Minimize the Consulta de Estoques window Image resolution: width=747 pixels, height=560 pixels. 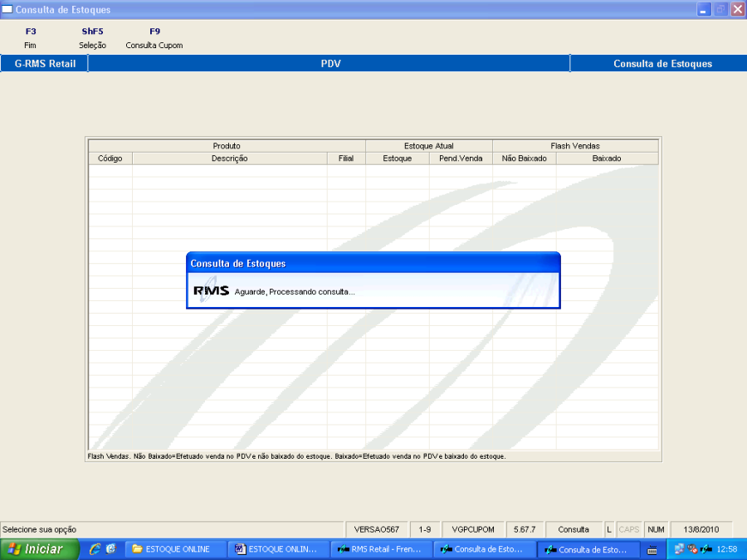[704, 9]
